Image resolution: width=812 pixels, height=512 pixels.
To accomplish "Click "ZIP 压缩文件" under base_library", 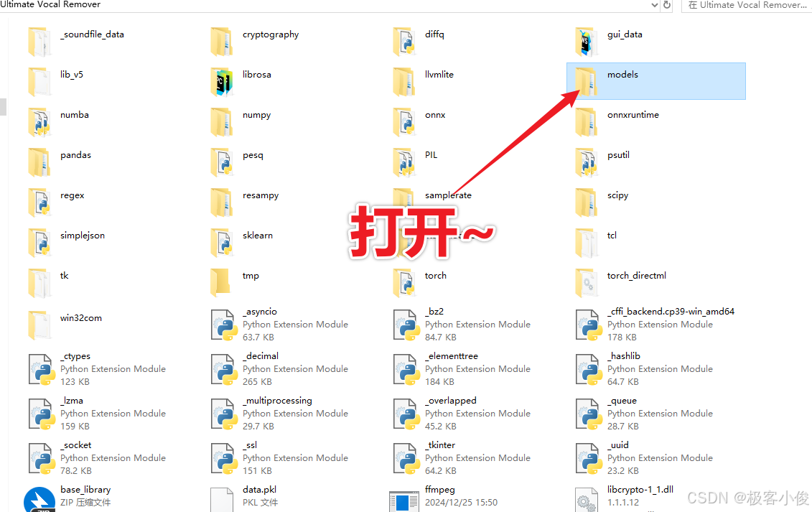I will tap(85, 503).
